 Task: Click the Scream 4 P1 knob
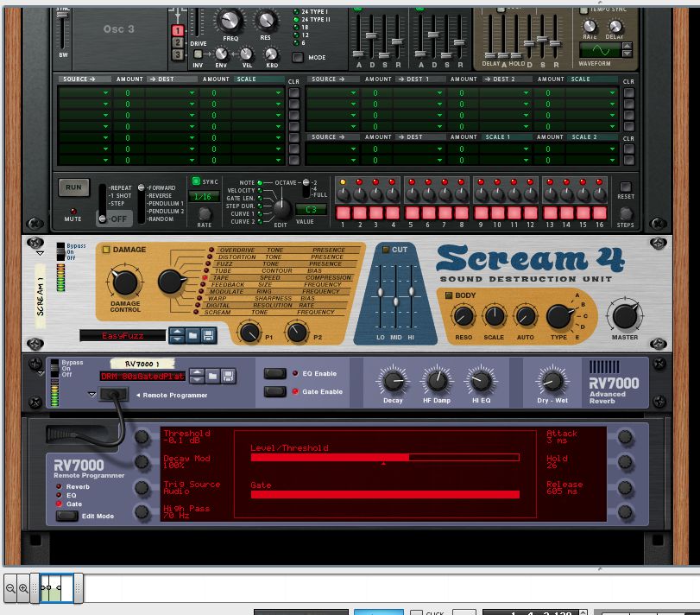coord(249,333)
